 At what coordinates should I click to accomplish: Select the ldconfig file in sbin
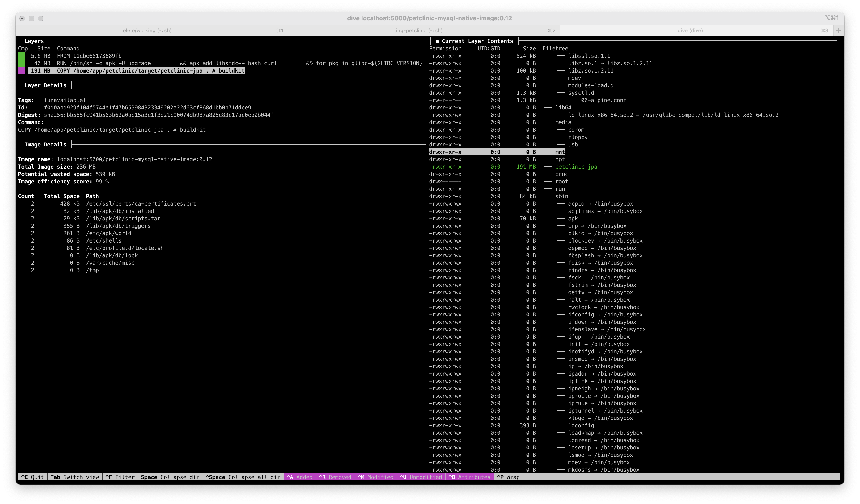(x=581, y=425)
